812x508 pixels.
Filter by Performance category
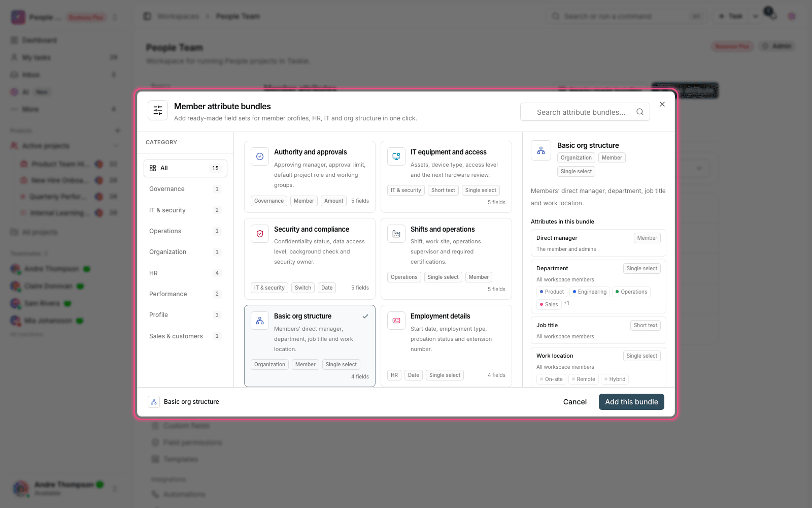(185, 294)
